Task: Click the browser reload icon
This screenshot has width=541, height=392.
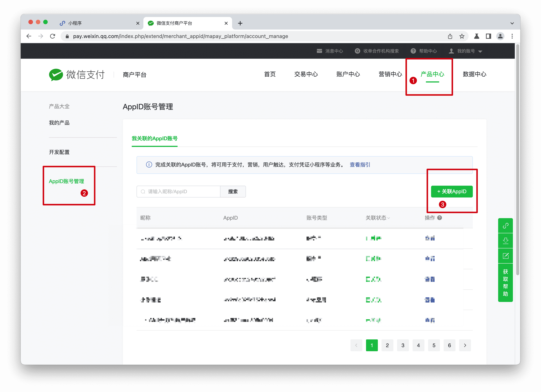Action: point(53,36)
